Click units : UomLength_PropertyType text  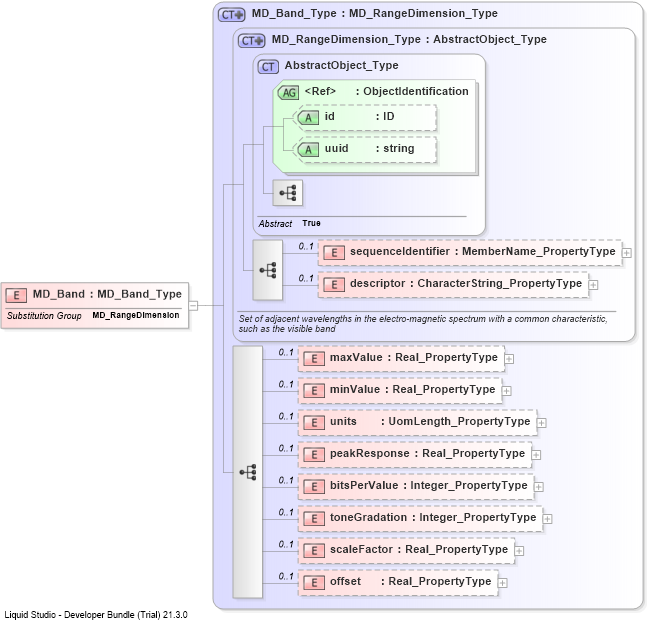[x=430, y=421]
